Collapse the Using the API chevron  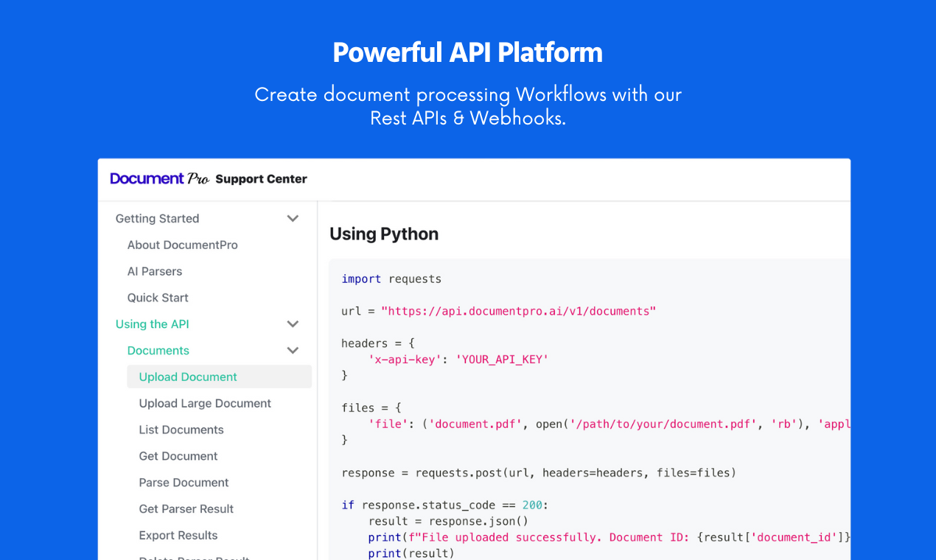click(x=293, y=324)
